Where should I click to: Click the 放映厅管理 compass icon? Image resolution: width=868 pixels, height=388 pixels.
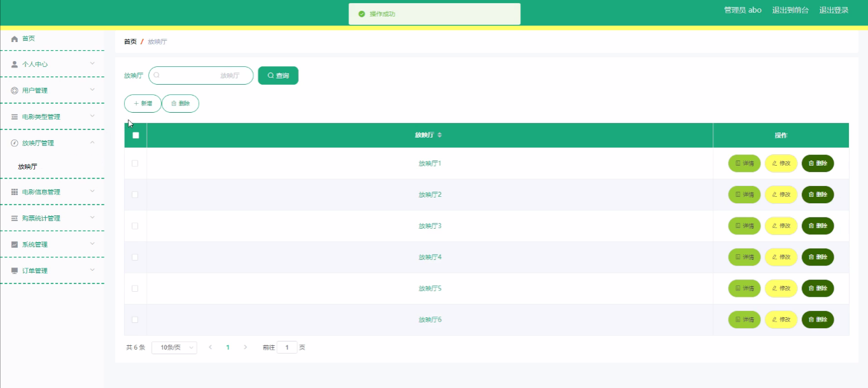[x=15, y=143]
